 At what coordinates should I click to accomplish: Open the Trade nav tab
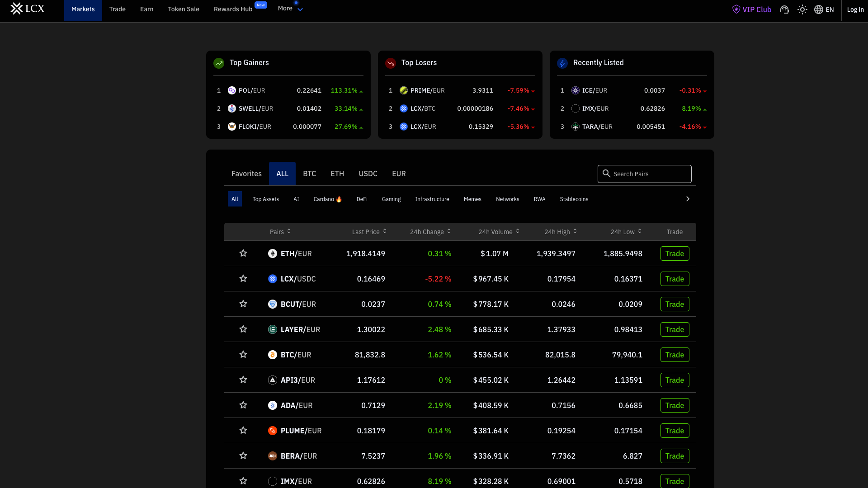tap(117, 9)
